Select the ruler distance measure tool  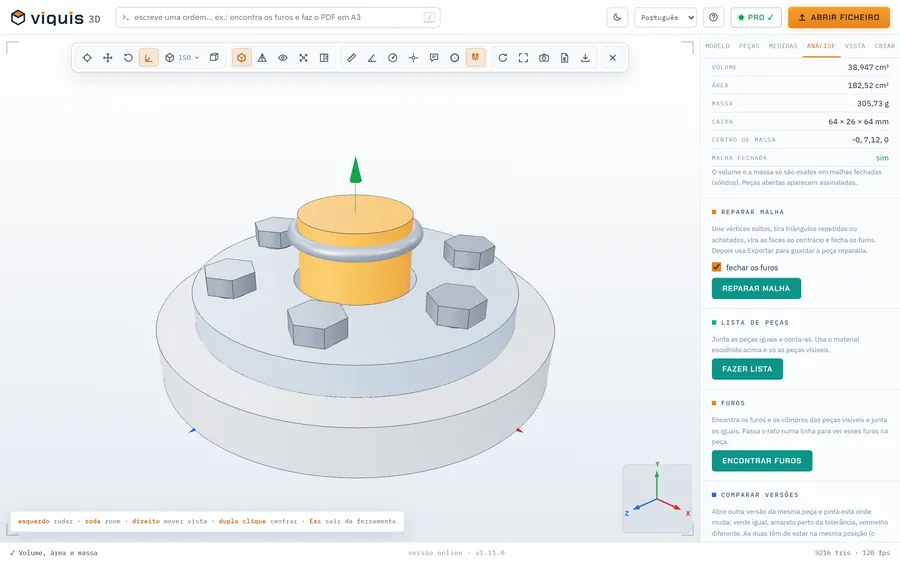pos(351,57)
